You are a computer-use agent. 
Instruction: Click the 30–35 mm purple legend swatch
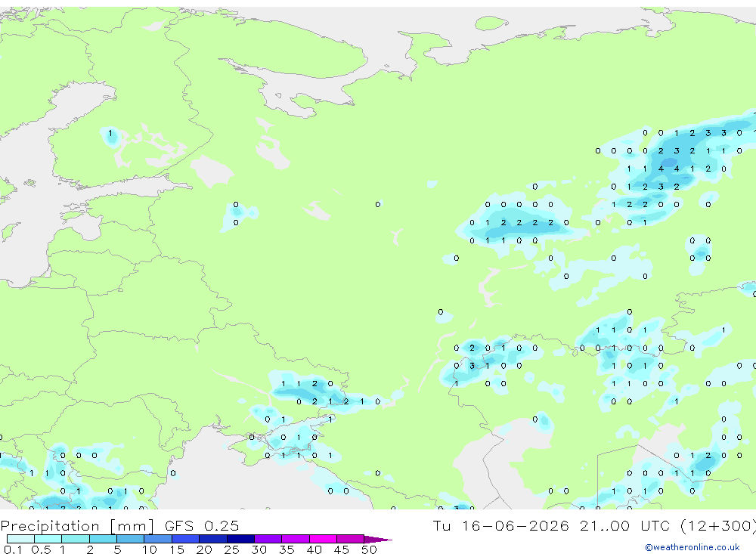coord(268,539)
